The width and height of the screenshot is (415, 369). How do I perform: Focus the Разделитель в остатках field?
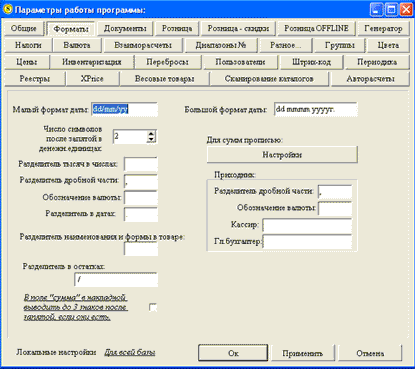click(x=116, y=280)
